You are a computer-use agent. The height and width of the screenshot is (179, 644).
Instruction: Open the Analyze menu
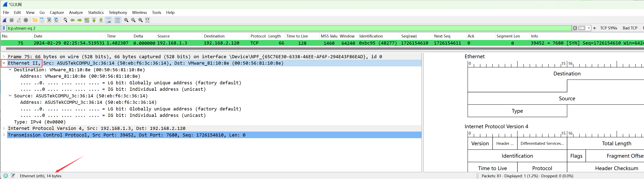point(76,12)
